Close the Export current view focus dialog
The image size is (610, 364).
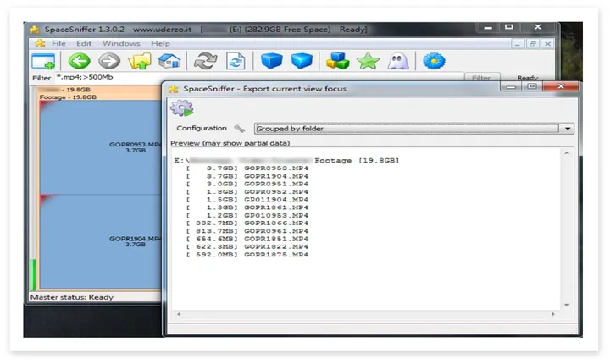point(560,86)
